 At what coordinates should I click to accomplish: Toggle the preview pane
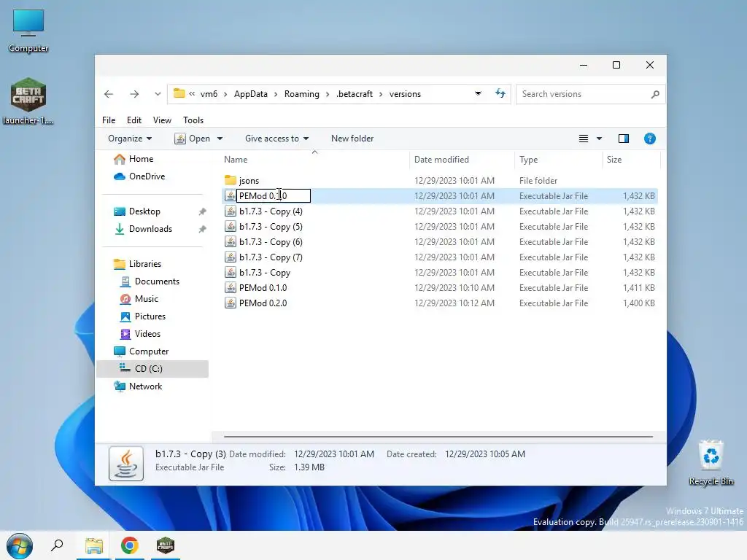(x=624, y=139)
